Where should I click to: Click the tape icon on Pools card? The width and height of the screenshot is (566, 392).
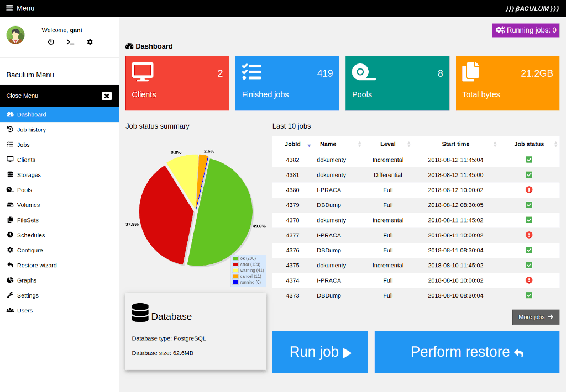364,71
